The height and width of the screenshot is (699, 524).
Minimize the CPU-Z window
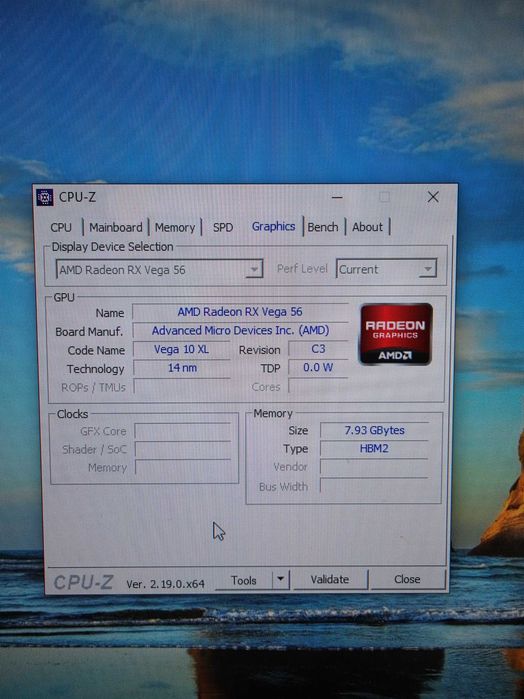pyautogui.click(x=338, y=197)
